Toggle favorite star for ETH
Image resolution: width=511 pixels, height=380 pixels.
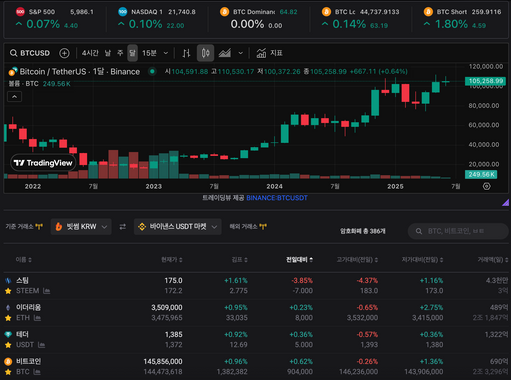point(8,318)
